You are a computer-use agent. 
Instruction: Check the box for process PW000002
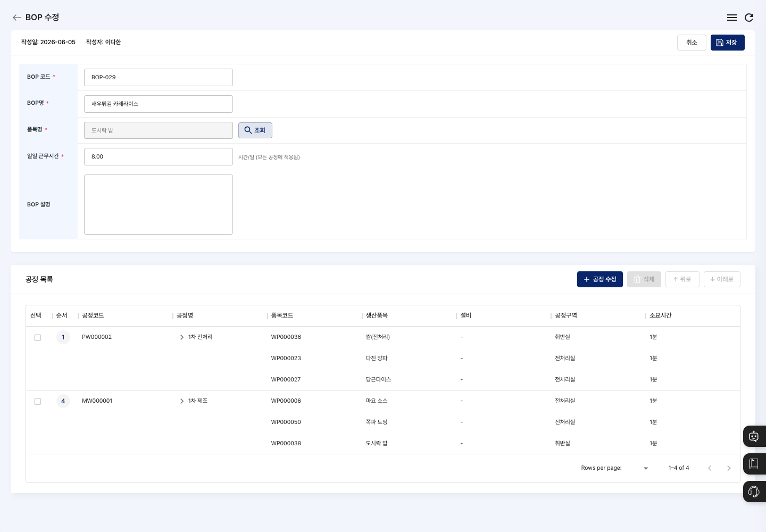[x=38, y=337]
